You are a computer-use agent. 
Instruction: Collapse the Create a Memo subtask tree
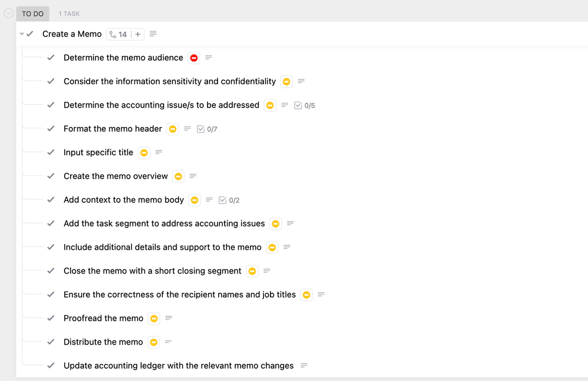tap(22, 34)
